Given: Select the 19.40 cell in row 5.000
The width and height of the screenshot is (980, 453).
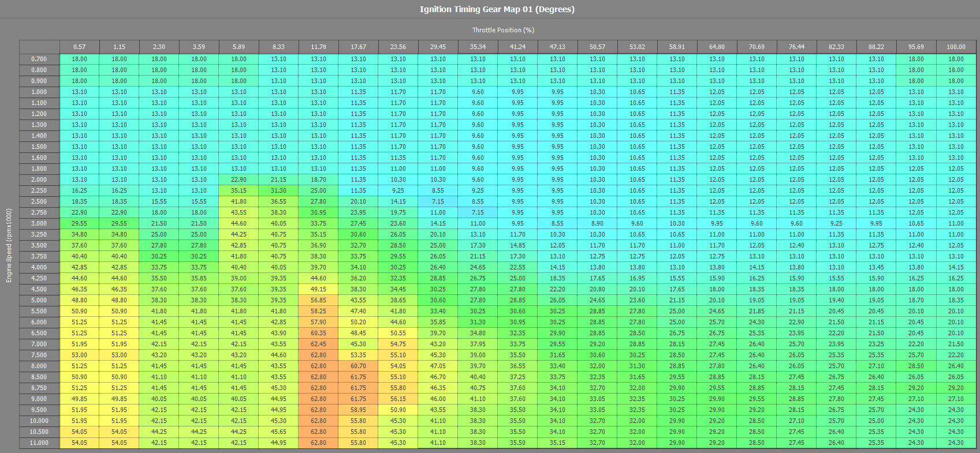Looking at the screenshot, I should pos(837,300).
